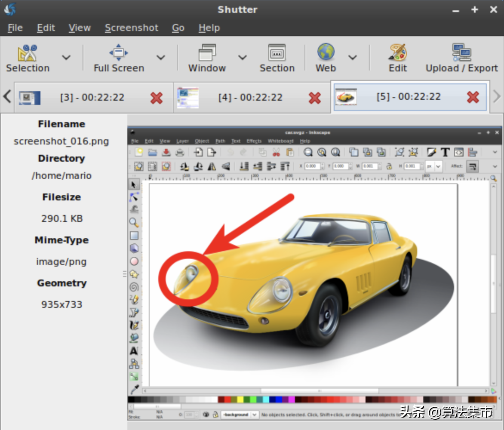Open Shutter's Help menu
Image resolution: width=504 pixels, height=430 pixels.
[209, 28]
